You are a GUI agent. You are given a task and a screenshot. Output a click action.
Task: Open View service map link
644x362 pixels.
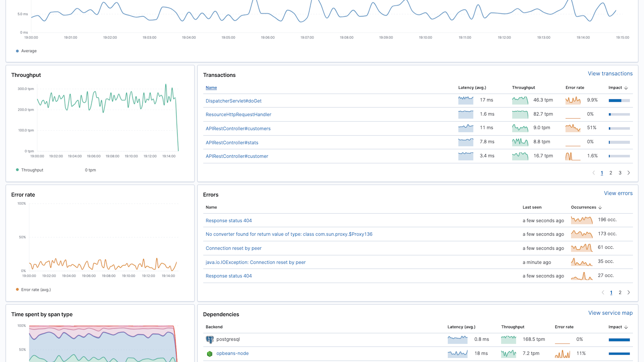[x=610, y=313]
